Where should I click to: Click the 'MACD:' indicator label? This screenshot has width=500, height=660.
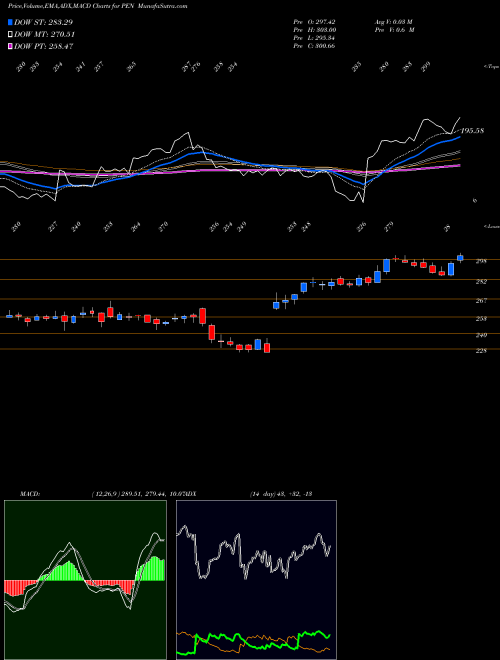(x=30, y=494)
